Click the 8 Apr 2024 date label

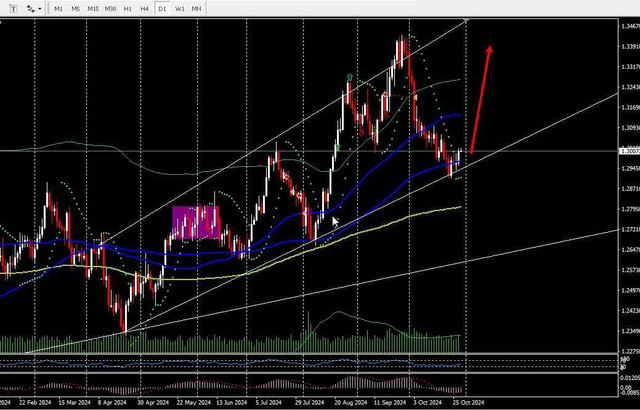pyautogui.click(x=113, y=402)
